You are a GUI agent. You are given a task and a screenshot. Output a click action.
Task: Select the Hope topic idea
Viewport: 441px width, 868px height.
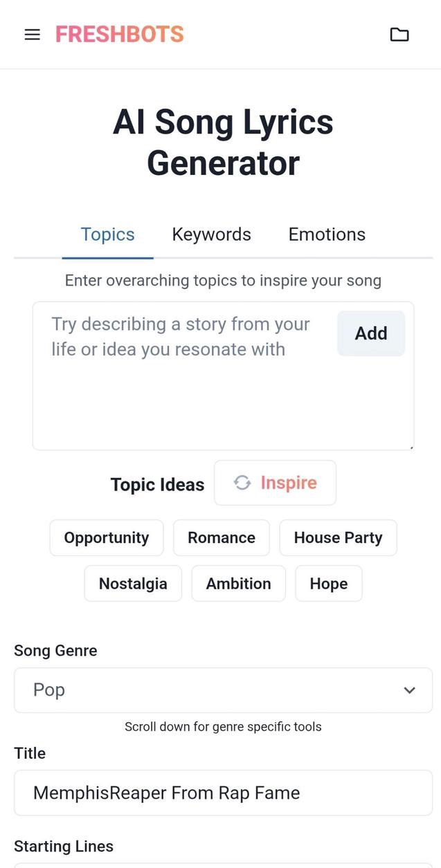click(x=328, y=583)
